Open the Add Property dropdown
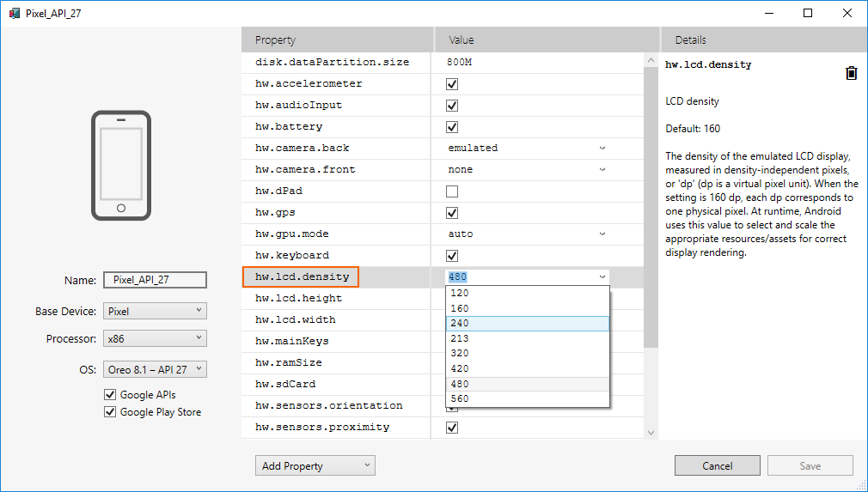Screen dimensions: 868x492 [x=315, y=466]
